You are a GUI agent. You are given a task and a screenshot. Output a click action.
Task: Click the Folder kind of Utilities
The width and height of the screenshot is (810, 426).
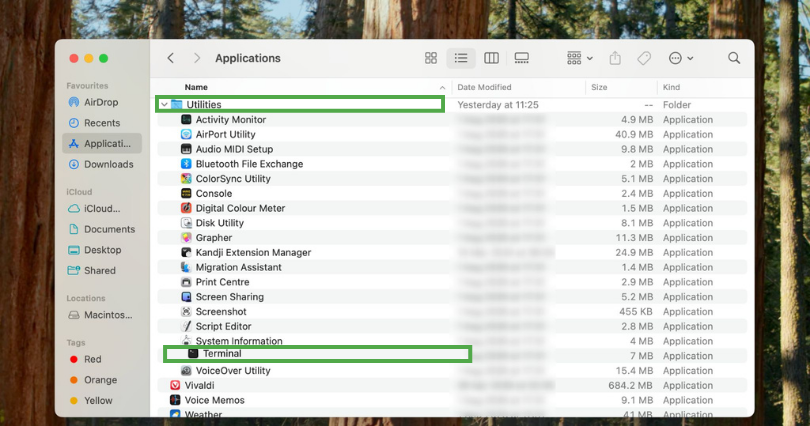click(677, 105)
